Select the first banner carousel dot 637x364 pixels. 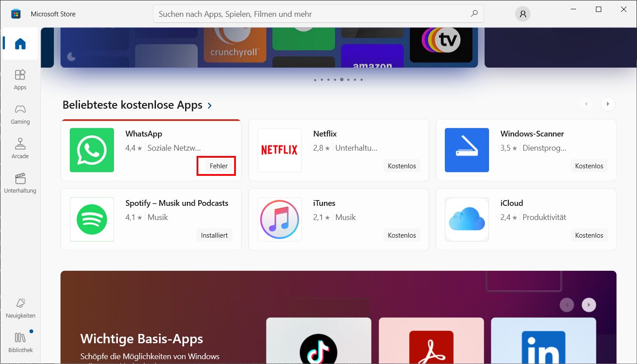tap(315, 80)
